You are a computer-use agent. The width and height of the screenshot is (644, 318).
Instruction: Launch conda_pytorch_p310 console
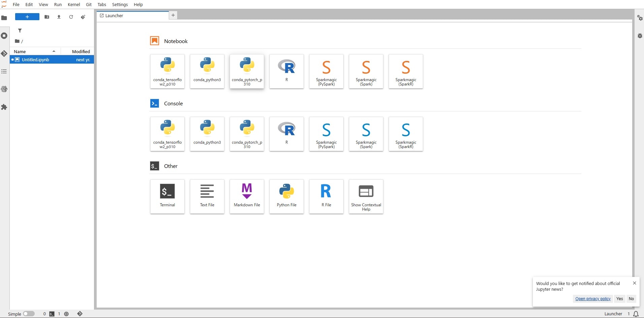tap(247, 134)
